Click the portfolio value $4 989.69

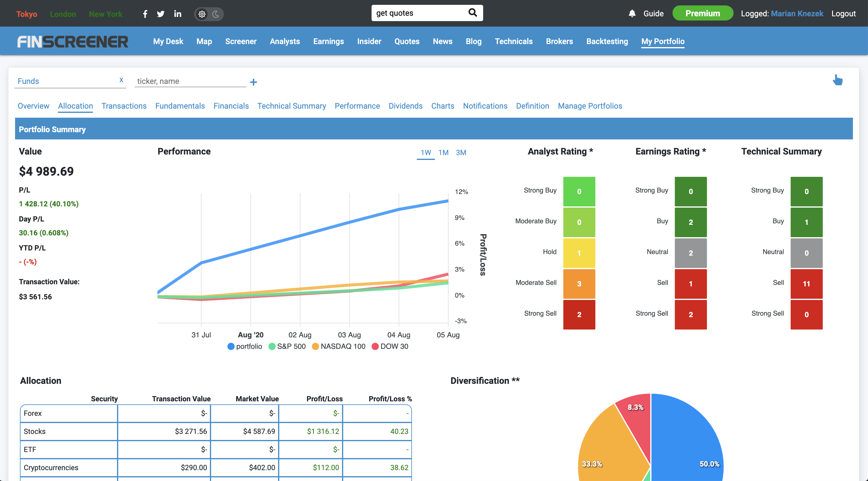tap(46, 171)
